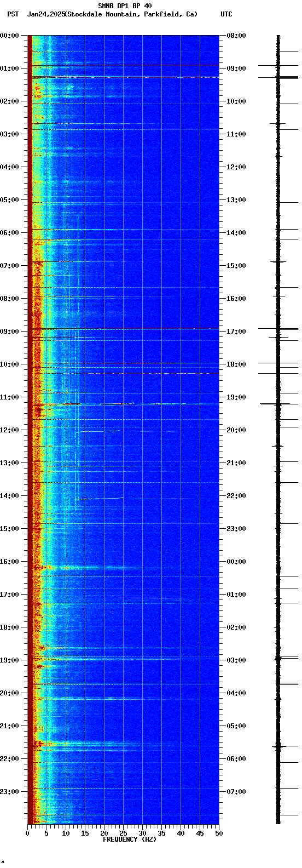Click the "10:00" label on the PST axis
The width and height of the screenshot is (302, 868).
click(9, 364)
